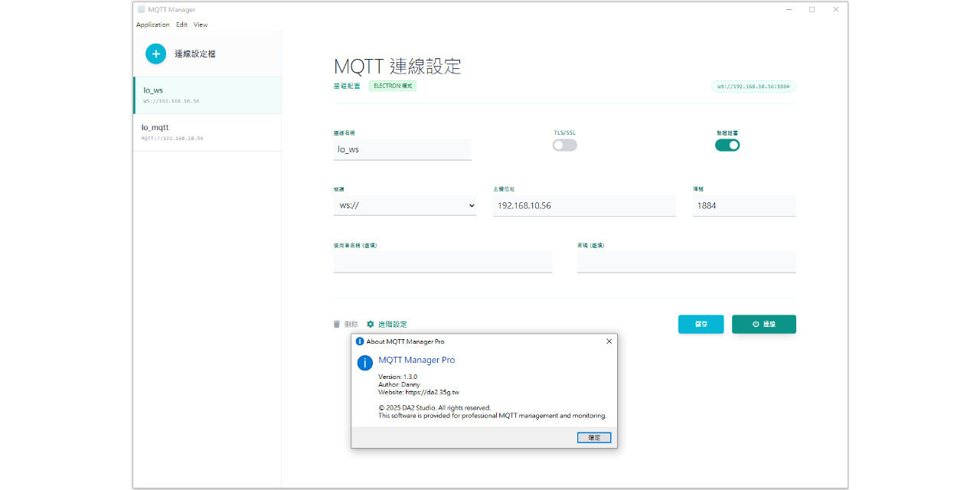The height and width of the screenshot is (490, 980).
Task: Open the ws:// protocol dropdown
Action: coord(405,205)
